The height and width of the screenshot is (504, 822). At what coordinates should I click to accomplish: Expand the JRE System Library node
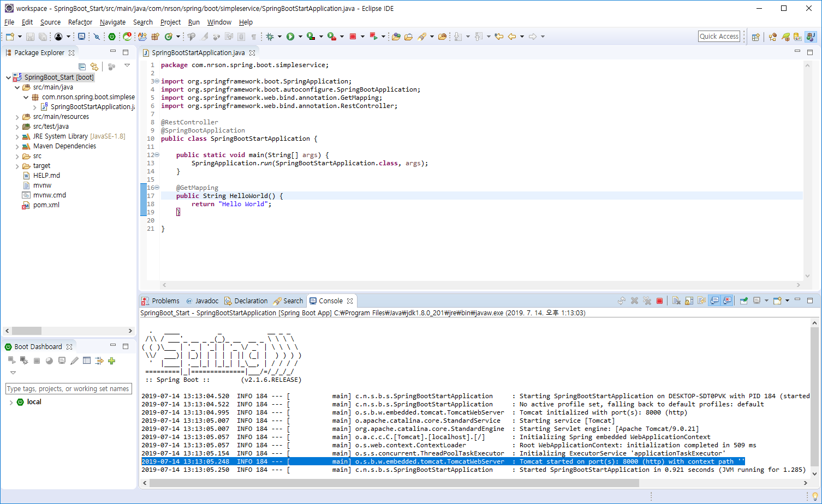tap(17, 136)
